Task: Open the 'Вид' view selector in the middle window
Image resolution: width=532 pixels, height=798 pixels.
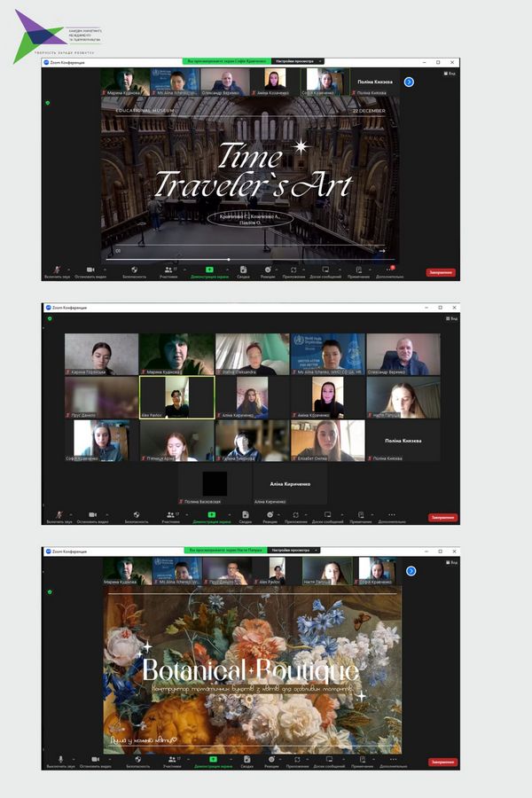Action: [x=452, y=317]
